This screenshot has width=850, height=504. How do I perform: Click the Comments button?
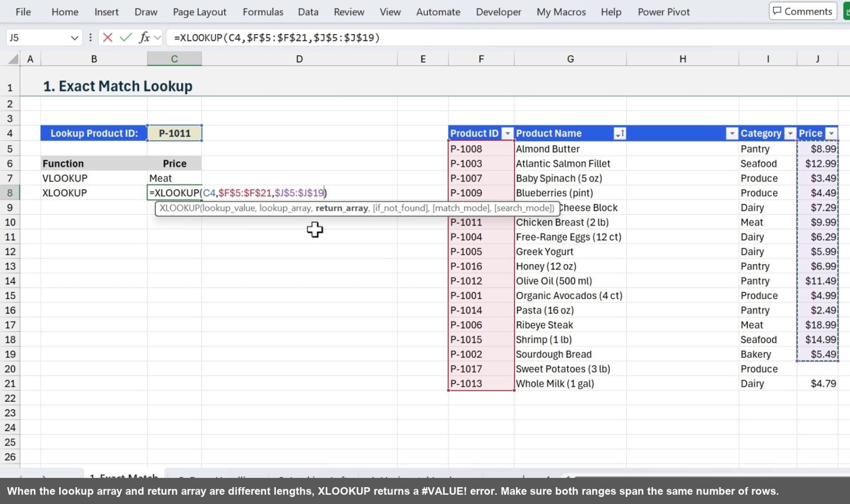coord(802,11)
